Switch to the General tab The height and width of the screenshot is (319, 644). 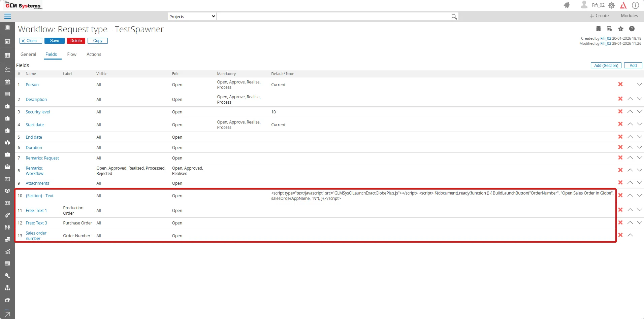[28, 55]
